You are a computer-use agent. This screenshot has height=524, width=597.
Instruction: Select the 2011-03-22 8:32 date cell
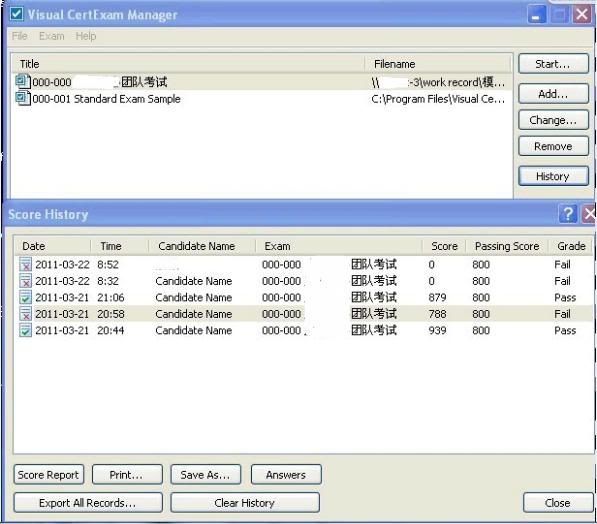[62, 281]
